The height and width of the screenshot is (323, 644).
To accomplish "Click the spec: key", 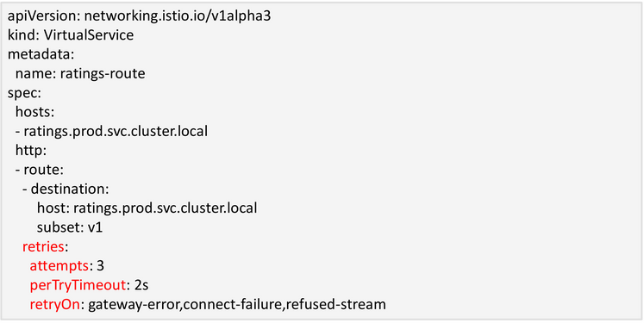I will pyautogui.click(x=24, y=93).
